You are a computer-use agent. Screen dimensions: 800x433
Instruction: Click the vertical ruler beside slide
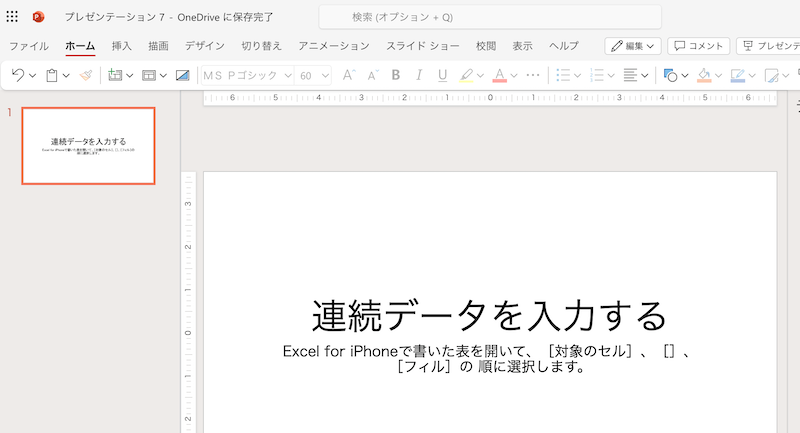click(188, 302)
